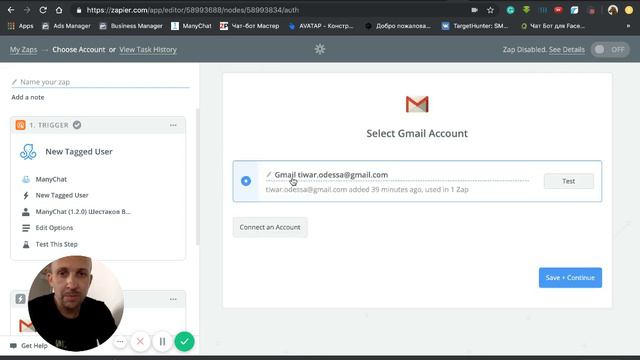This screenshot has height=360, width=640.
Task: Open recorder more options dots button
Action: coord(120,342)
